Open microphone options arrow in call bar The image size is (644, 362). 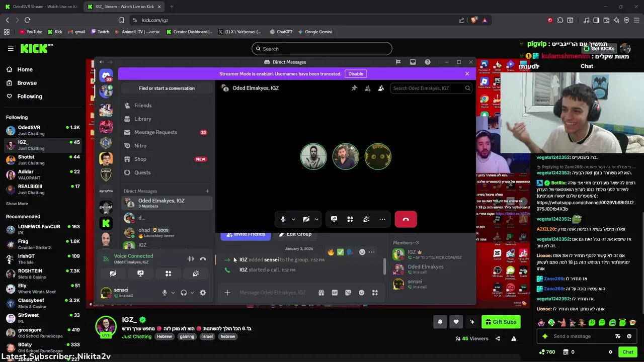coord(293,219)
